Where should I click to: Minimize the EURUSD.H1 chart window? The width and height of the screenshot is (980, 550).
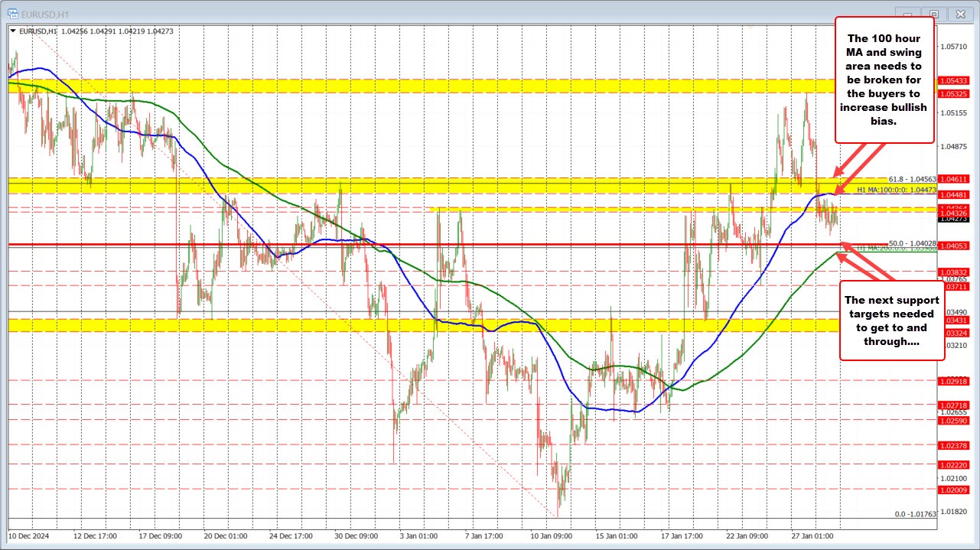click(x=907, y=14)
